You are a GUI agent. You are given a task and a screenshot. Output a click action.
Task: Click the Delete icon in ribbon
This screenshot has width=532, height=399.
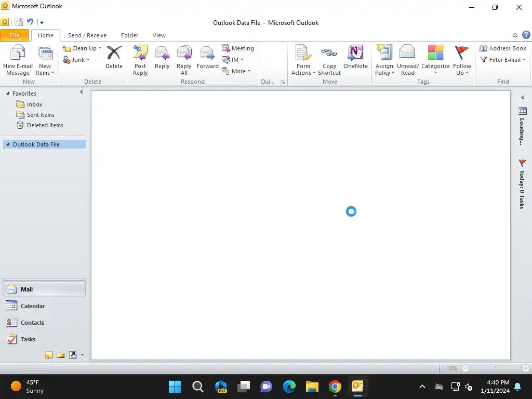click(114, 57)
